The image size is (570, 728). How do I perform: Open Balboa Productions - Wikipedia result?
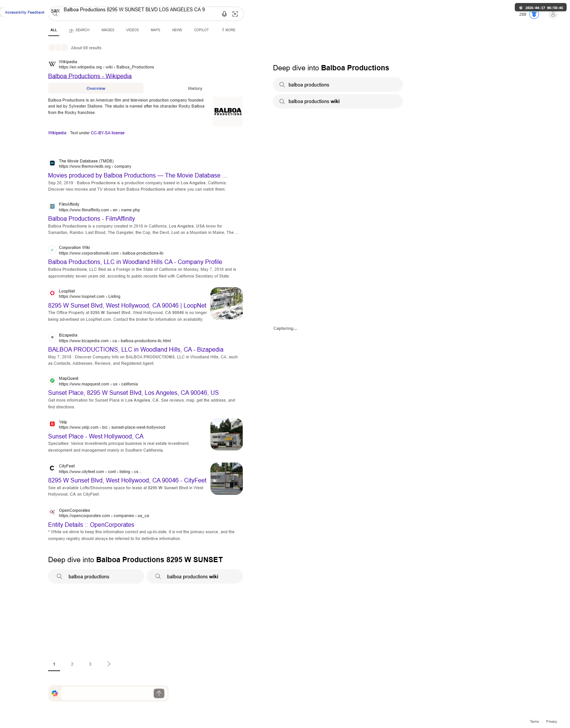pos(90,76)
